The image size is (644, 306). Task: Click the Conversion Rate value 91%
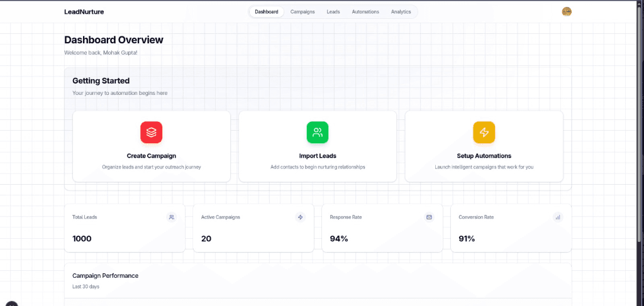[467, 239]
